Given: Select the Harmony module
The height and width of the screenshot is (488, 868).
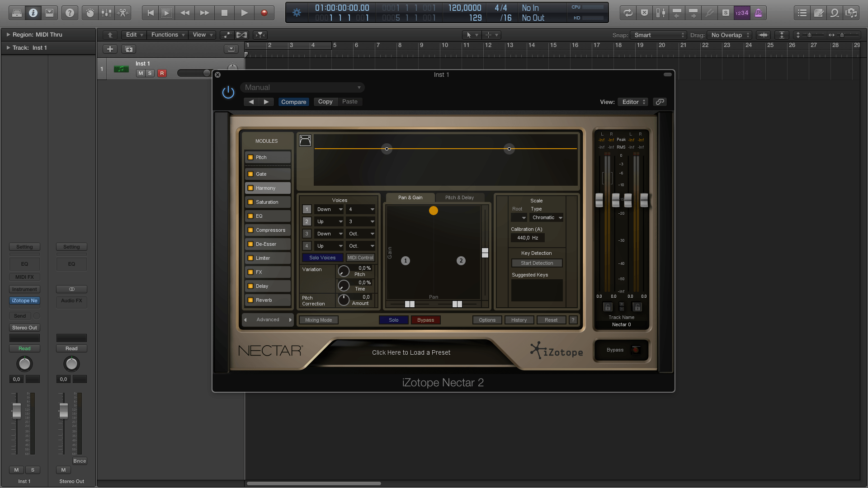Looking at the screenshot, I should click(x=268, y=188).
